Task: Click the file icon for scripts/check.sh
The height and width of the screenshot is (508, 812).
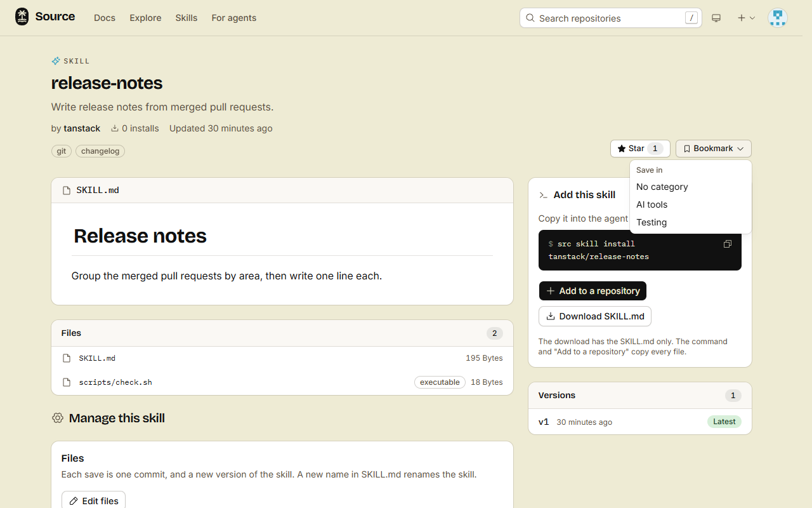Action: coord(67,382)
